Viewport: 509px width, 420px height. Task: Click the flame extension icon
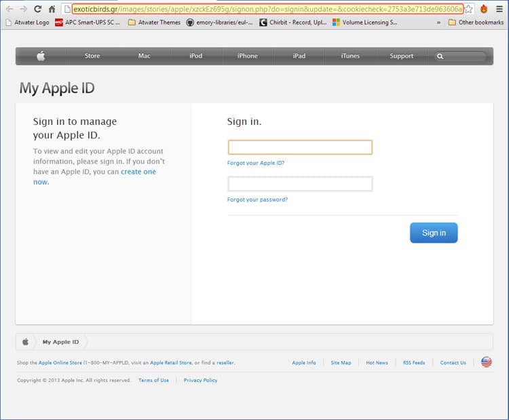coord(484,9)
